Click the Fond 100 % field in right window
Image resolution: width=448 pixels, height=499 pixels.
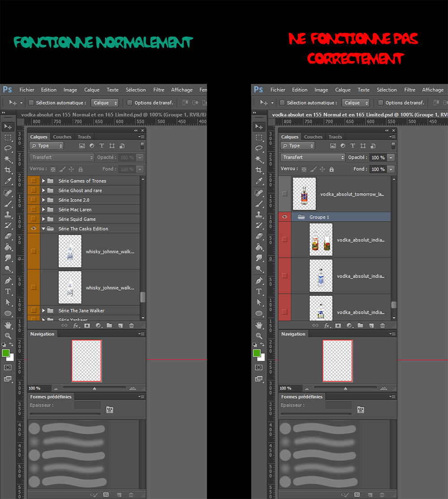[378, 169]
